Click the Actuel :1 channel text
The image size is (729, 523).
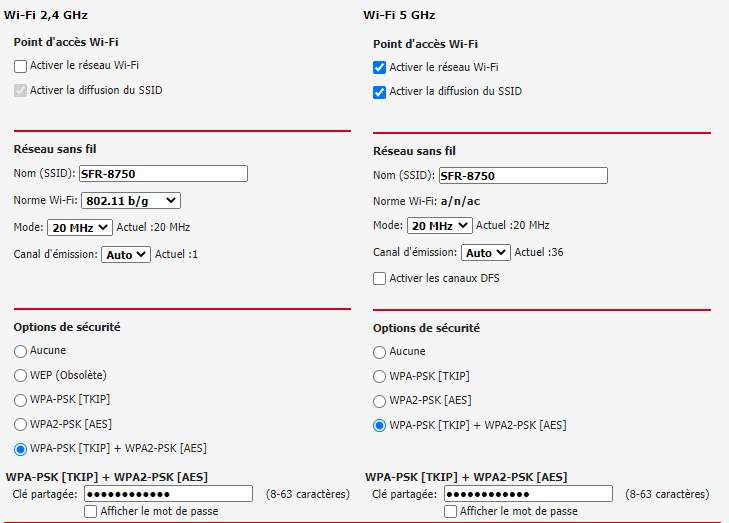176,254
